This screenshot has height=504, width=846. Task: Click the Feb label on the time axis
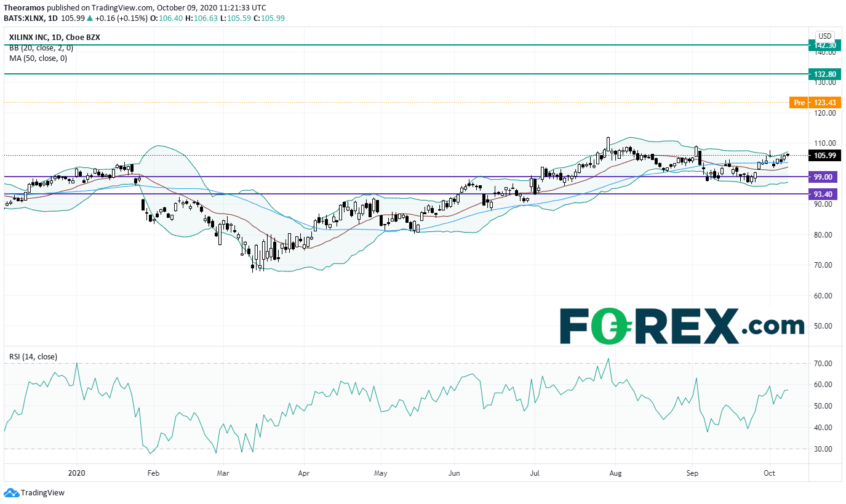tap(153, 474)
